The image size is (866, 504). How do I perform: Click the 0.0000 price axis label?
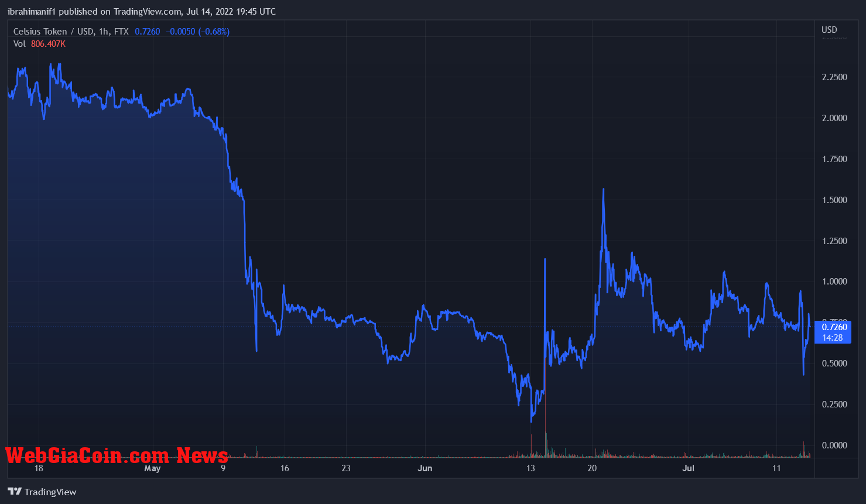(834, 445)
